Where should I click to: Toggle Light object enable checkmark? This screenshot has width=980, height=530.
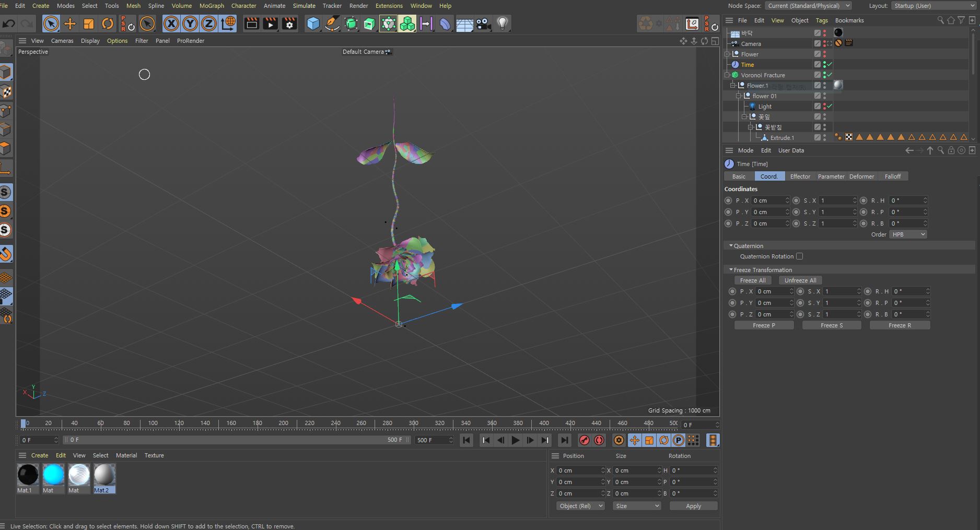(830, 107)
